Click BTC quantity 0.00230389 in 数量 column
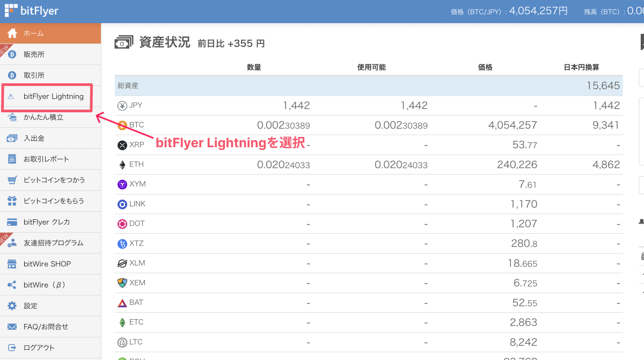This screenshot has height=360, width=644. pos(283,125)
